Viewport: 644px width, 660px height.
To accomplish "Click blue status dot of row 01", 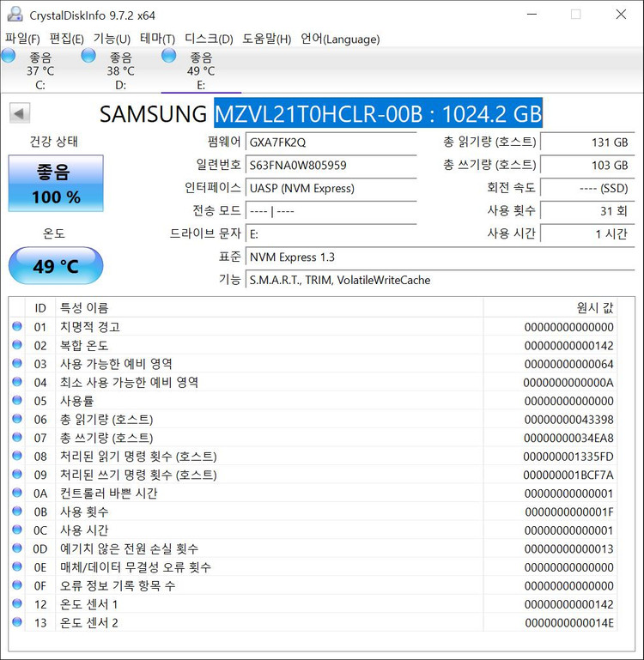I will 17,326.
